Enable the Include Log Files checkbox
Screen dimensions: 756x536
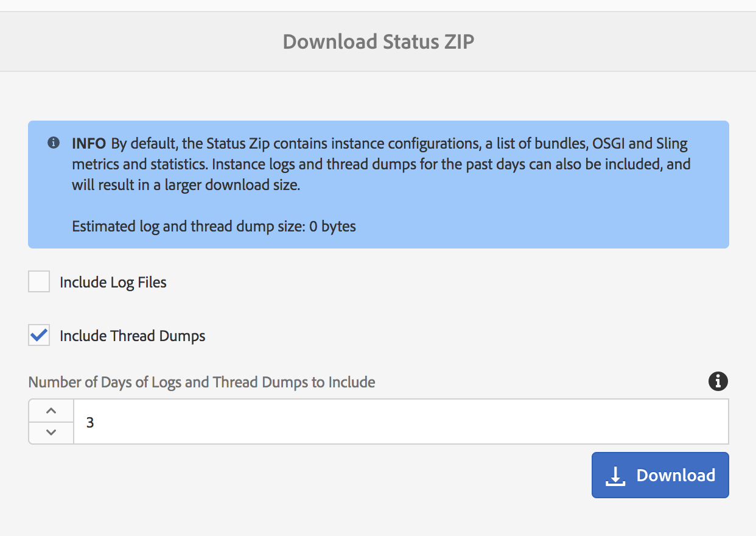tap(39, 282)
